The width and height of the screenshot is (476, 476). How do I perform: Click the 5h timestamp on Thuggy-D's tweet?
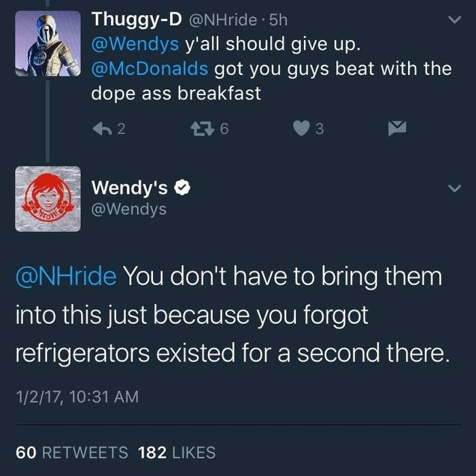pos(278,20)
